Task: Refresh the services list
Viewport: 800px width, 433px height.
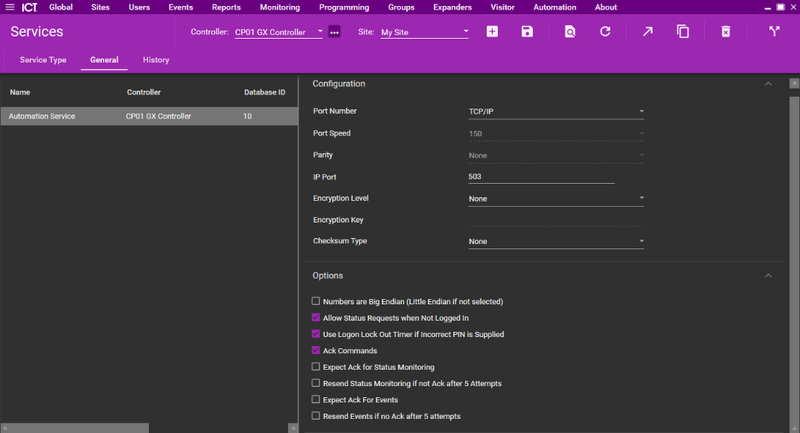Action: pyautogui.click(x=605, y=32)
